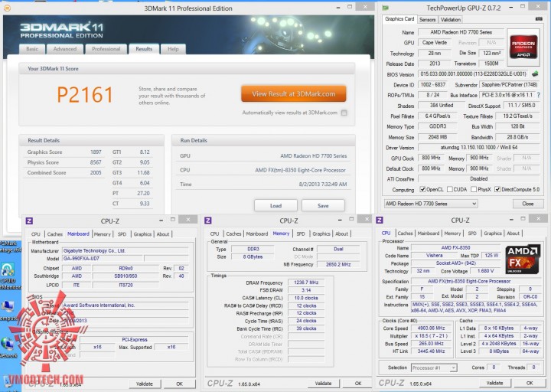Select the Results tab in 3DMark
This screenshot has height=392, width=551.
click(144, 49)
